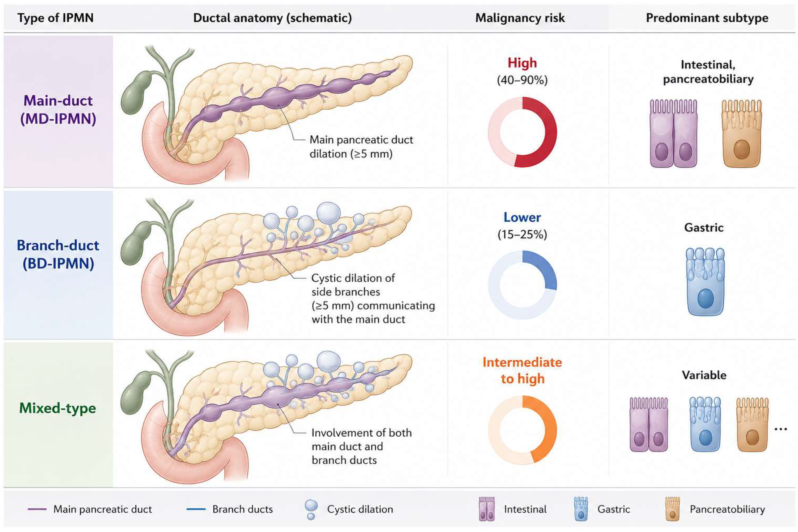Select the Main-duct (MD-IPMN) row label
Screen dimensions: 798x532
pos(58,110)
